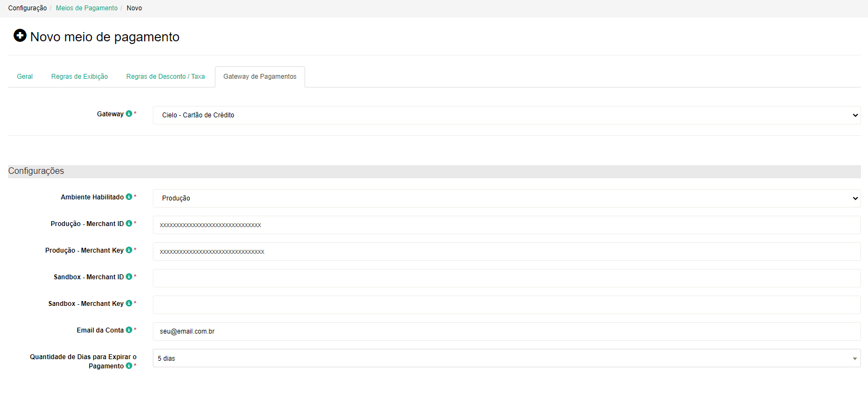Switch to the Geral tab

[x=25, y=77]
